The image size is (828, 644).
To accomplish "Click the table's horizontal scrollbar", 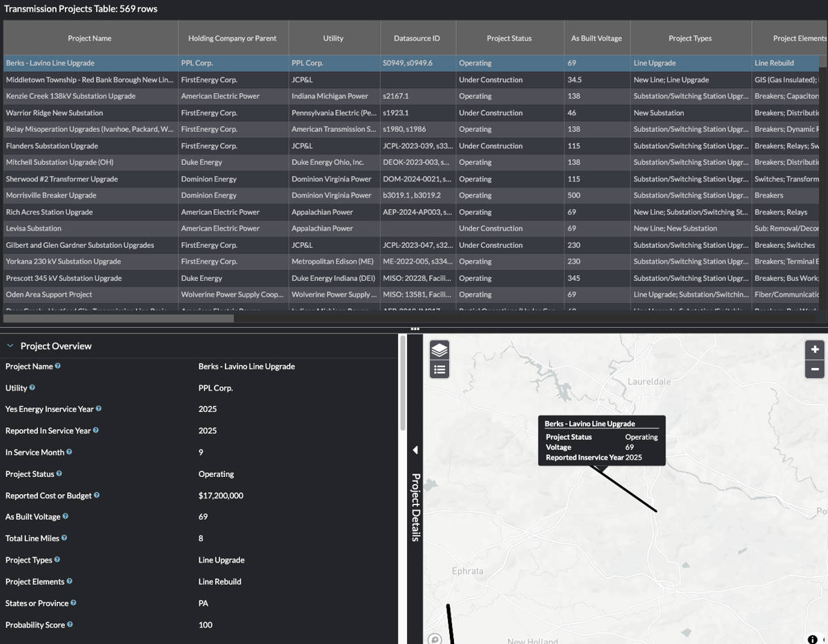I will point(119,318).
